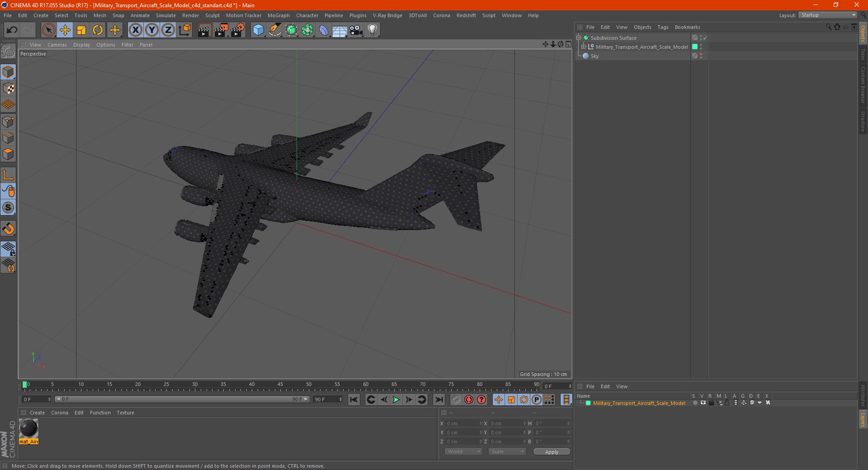868x470 pixels.
Task: Open the Content Browser side tab
Action: tap(863, 85)
